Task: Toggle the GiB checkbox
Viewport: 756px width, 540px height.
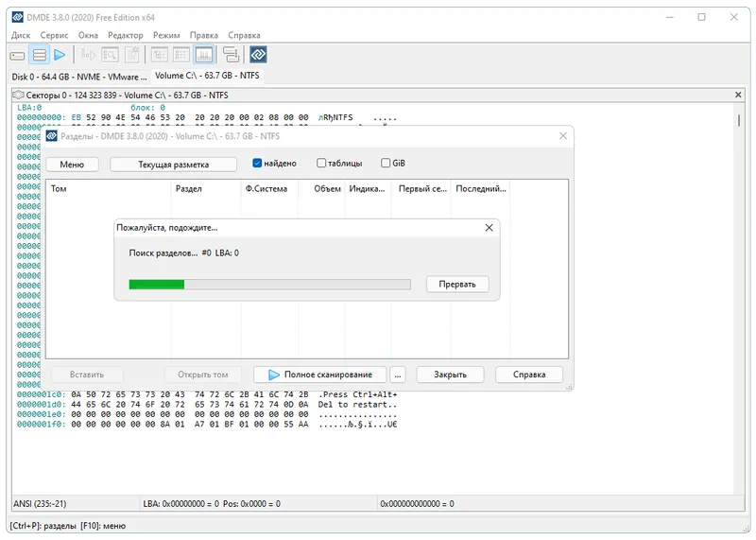Action: (x=386, y=163)
